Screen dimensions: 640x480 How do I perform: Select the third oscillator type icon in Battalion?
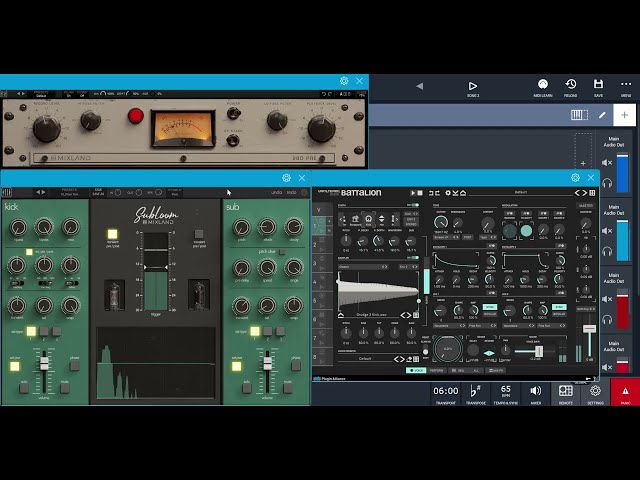pos(368,219)
